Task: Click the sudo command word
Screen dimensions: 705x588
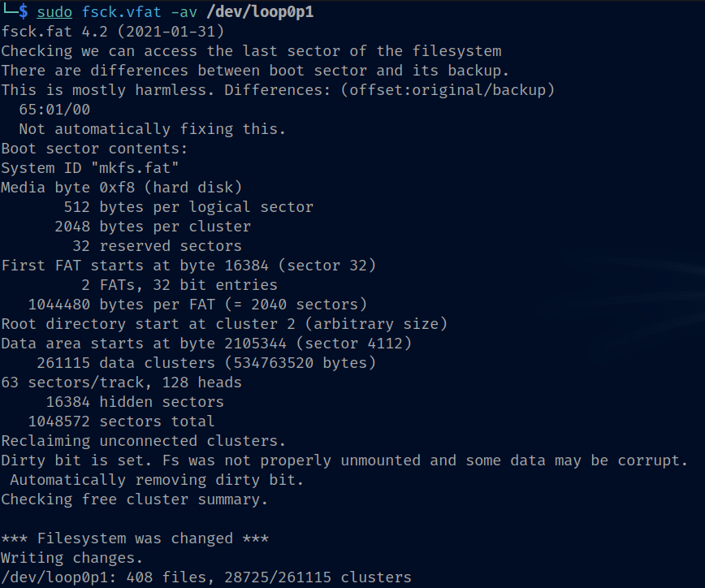Action: pos(54,12)
